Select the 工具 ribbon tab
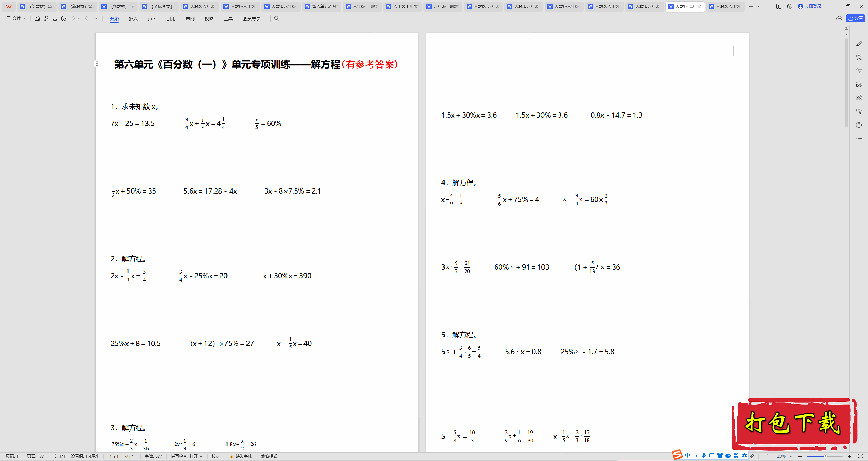The height and width of the screenshot is (461, 868). click(228, 19)
